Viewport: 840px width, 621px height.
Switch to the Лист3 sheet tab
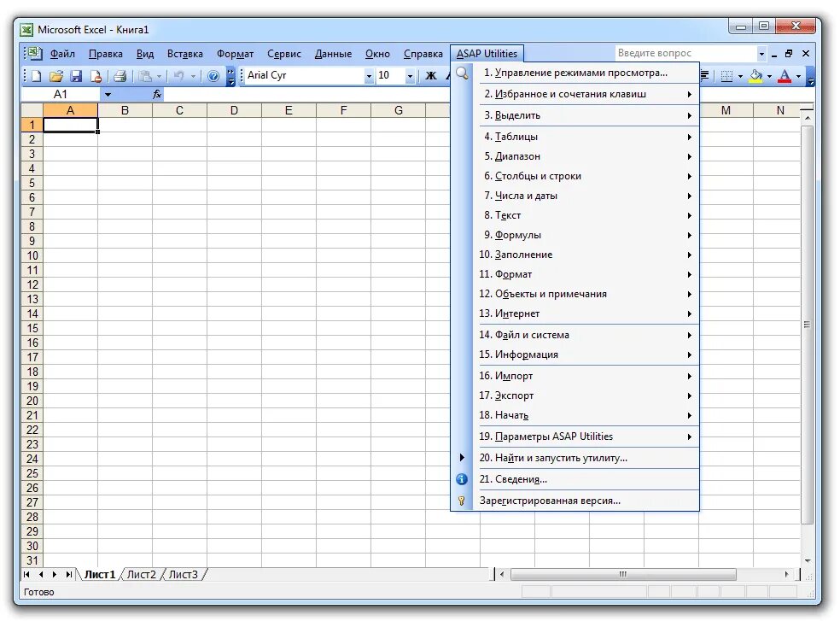click(184, 575)
